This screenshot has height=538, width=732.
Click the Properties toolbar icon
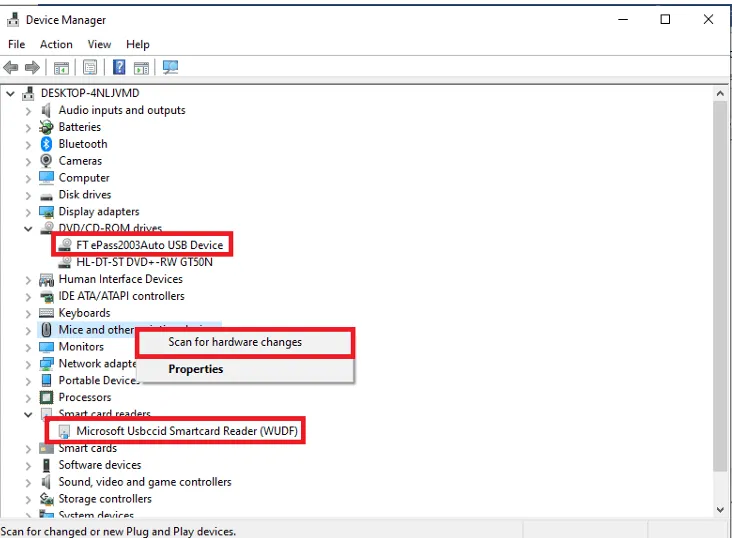click(x=90, y=67)
